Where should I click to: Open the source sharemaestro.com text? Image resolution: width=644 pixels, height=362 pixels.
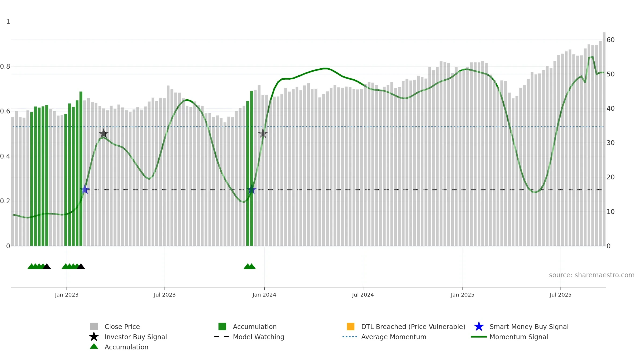click(x=591, y=275)
